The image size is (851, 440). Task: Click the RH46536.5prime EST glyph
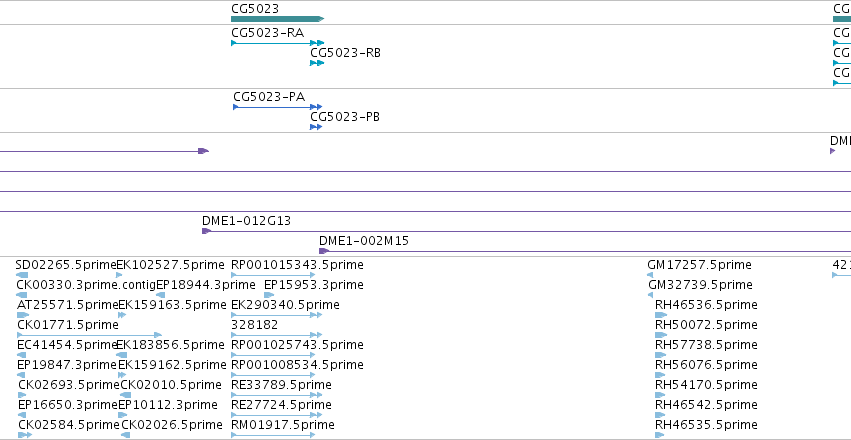(x=661, y=315)
